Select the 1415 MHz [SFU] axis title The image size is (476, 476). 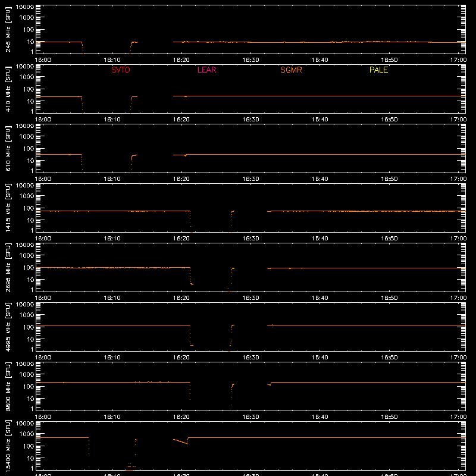(x=8, y=208)
